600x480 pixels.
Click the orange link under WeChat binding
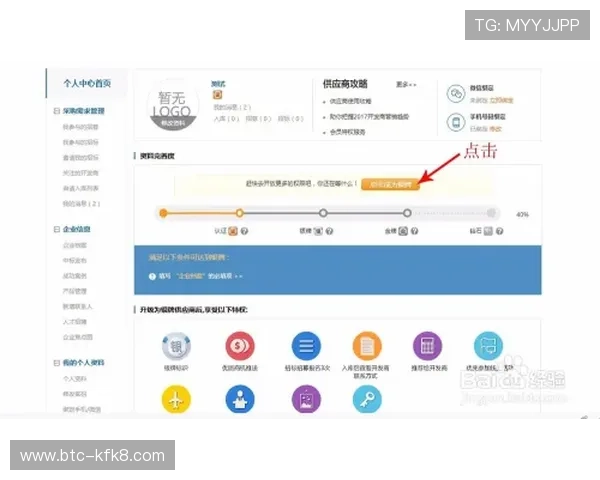pyautogui.click(x=501, y=100)
